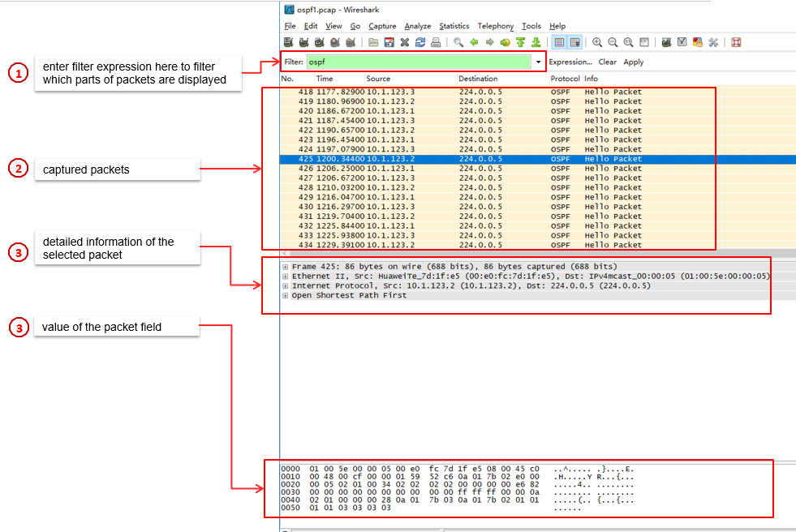Open the capture interfaces list icon
This screenshot has height=532, width=796.
click(288, 43)
